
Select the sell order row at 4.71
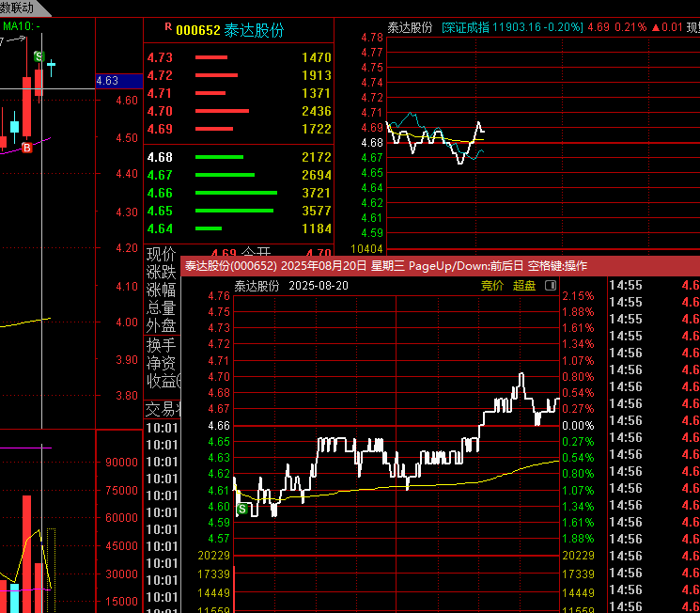(239, 93)
